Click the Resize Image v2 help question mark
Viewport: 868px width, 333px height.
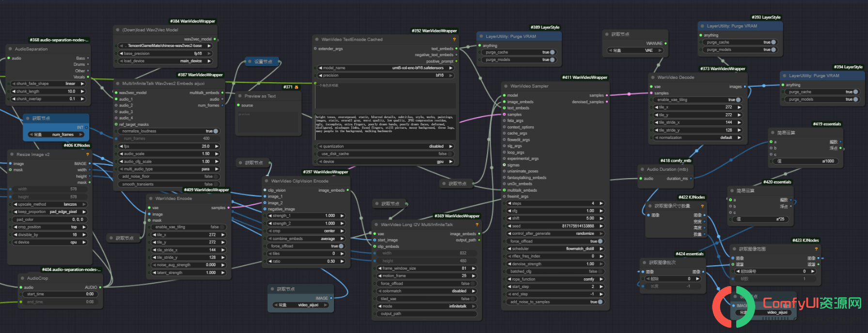click(88, 154)
